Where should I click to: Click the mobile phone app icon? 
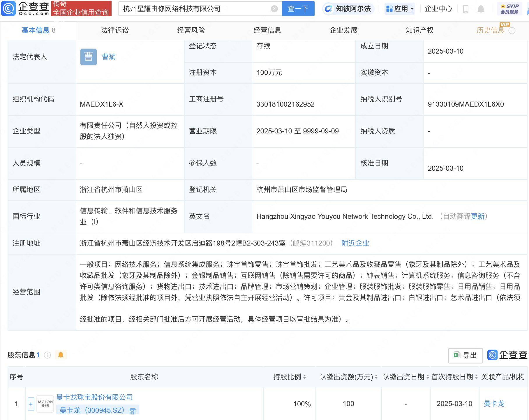click(x=466, y=9)
